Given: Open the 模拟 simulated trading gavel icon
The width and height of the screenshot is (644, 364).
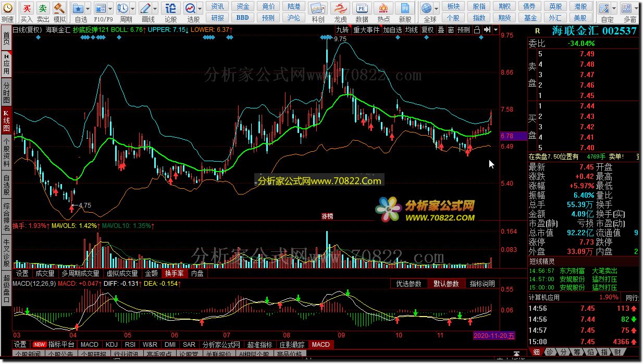Looking at the screenshot, I should 59,9.
